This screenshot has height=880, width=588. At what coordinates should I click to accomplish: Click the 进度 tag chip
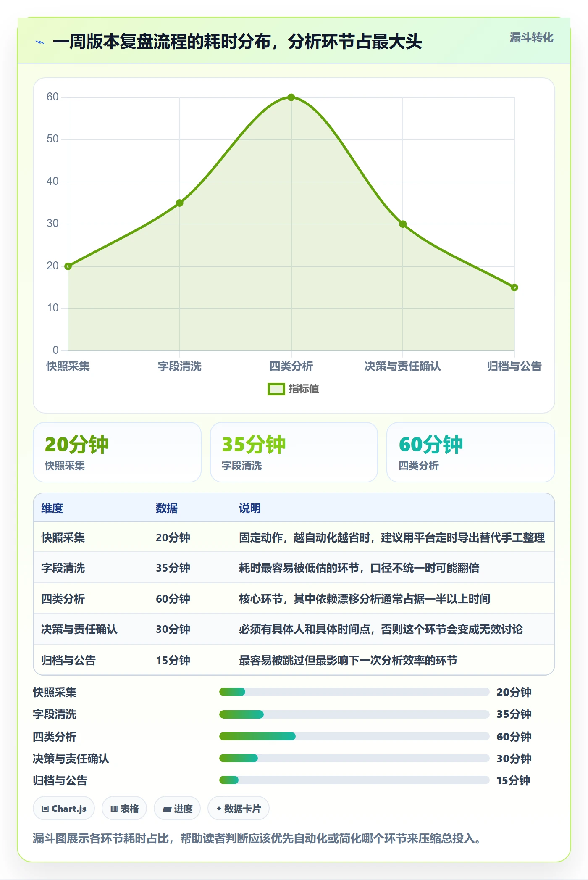(177, 809)
